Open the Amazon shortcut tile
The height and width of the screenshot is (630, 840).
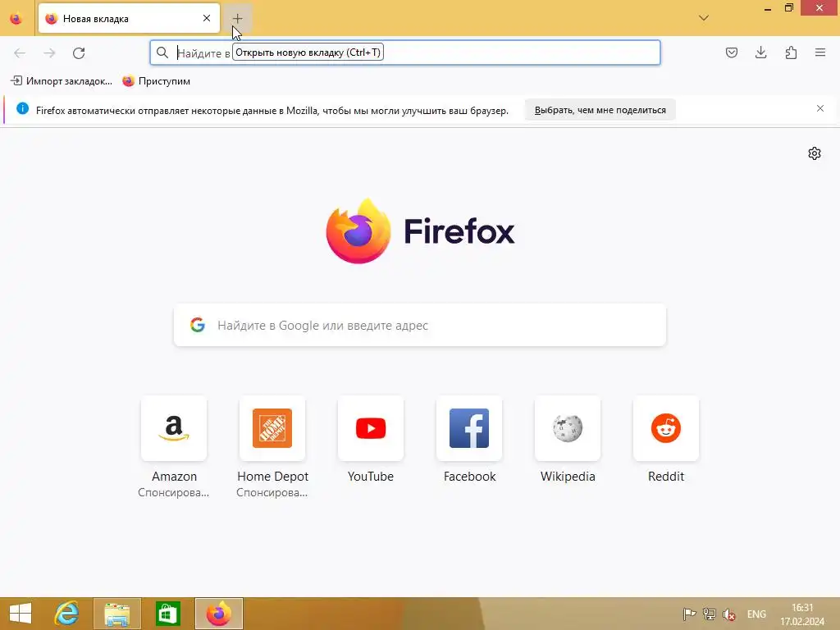[x=174, y=428]
